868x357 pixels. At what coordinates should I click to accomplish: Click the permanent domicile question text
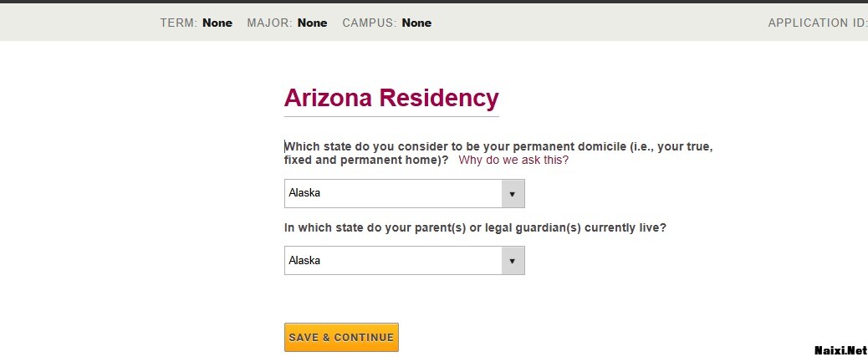(498, 146)
